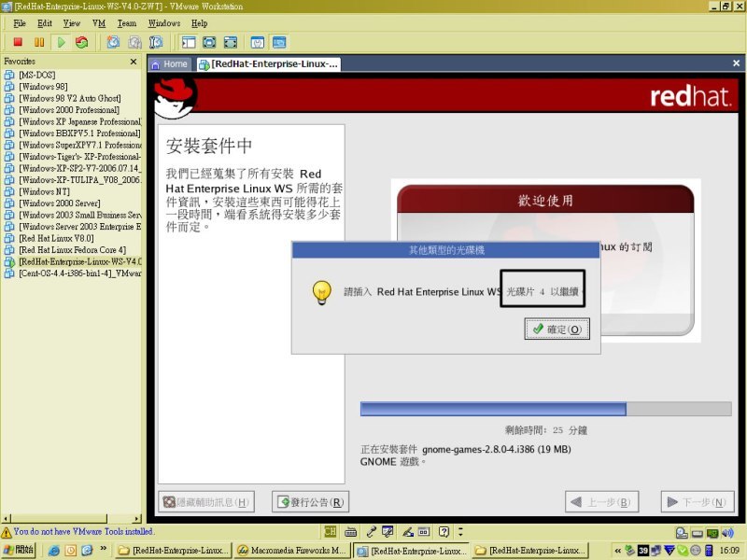The image size is (747, 560).
Task: Click the question mark help icon in language bar
Action: (x=444, y=531)
